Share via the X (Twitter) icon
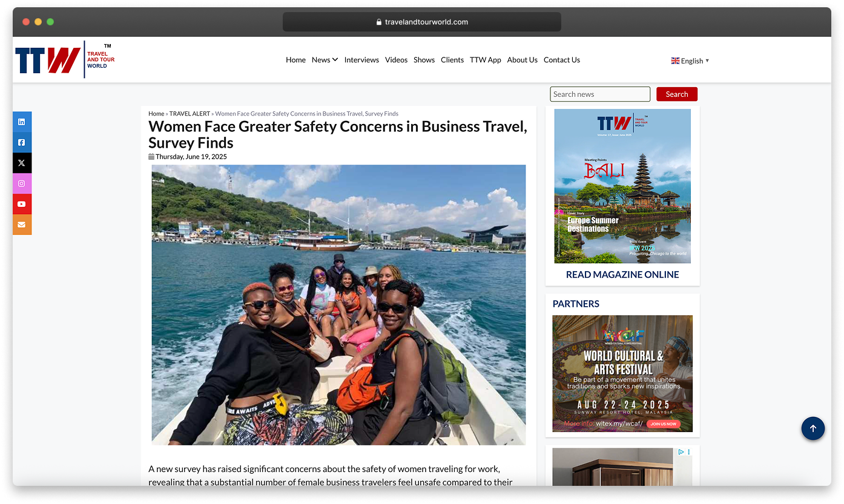 pyautogui.click(x=22, y=163)
